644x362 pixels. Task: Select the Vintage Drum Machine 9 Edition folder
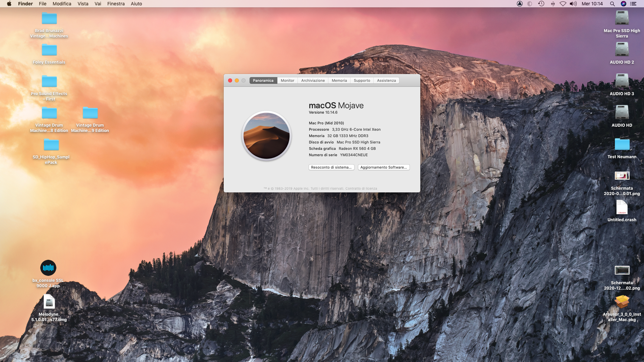90,113
